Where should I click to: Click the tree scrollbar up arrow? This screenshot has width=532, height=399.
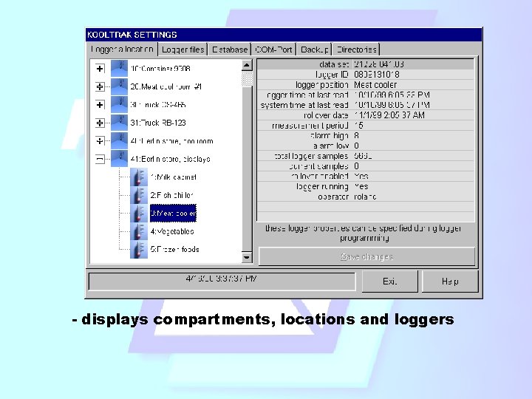[247, 65]
